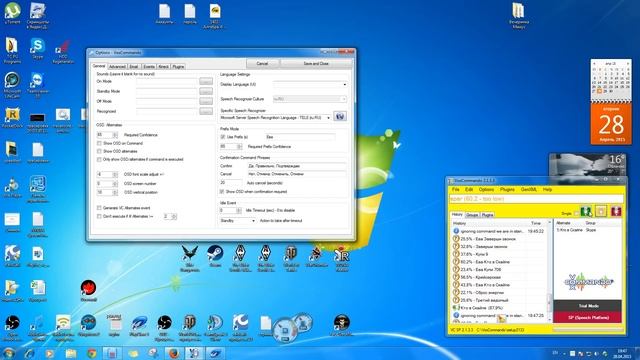
Task: Switch to the Advanced tab in Options
Action: click(117, 67)
